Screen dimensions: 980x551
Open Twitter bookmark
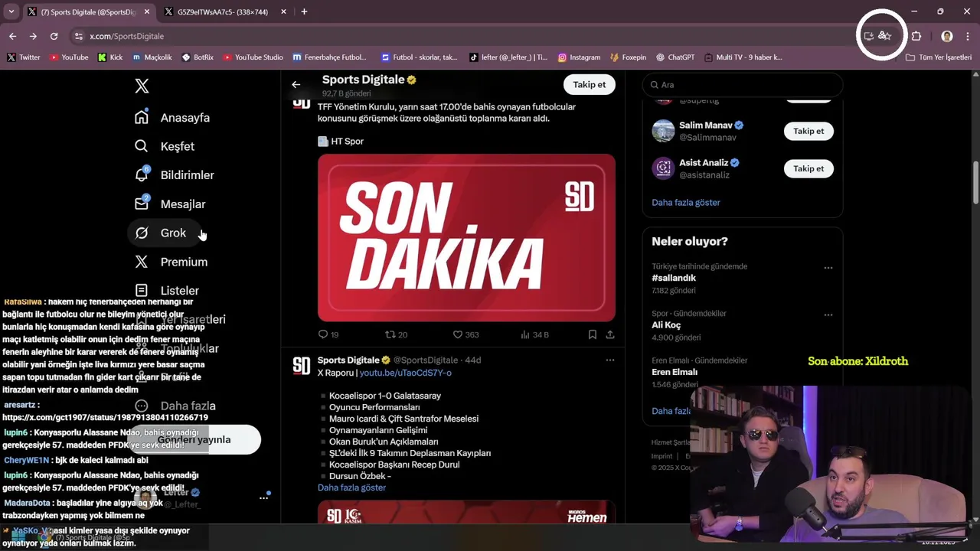tap(23, 57)
